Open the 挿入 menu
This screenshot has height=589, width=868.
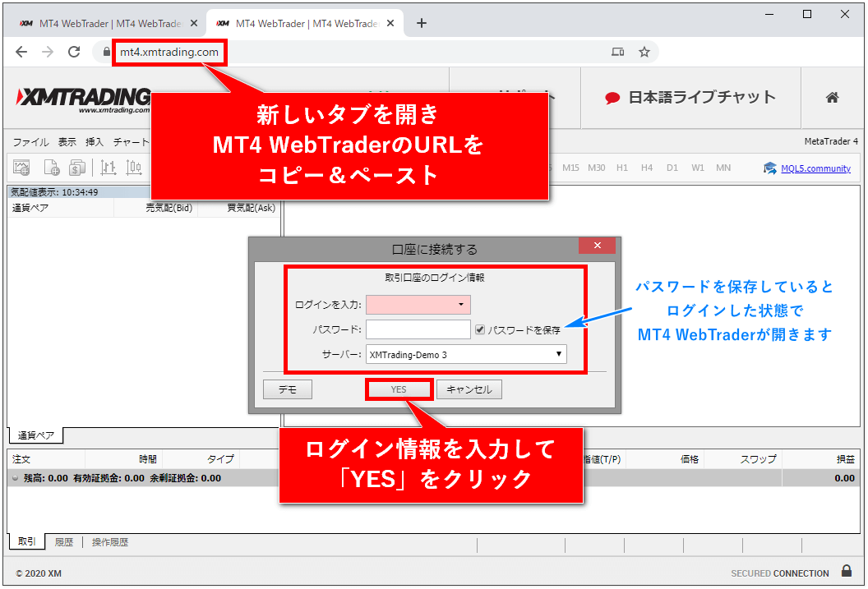pos(95,142)
